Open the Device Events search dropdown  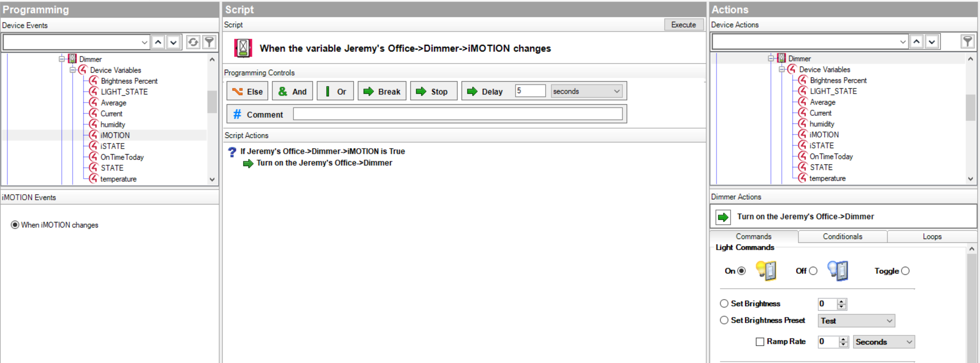click(144, 42)
